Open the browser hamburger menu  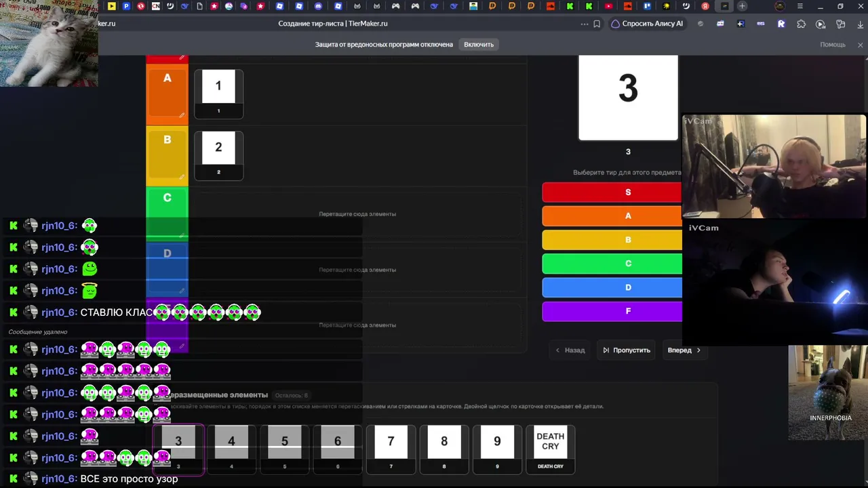800,6
